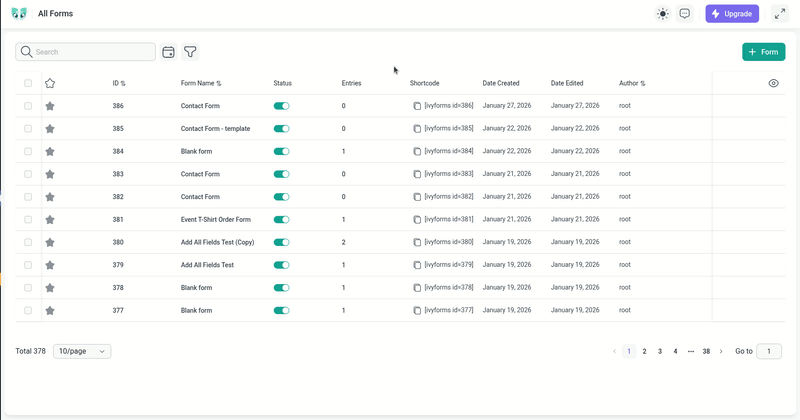Image resolution: width=800 pixels, height=420 pixels.
Task: Show column visibility eye icon
Action: click(x=773, y=83)
